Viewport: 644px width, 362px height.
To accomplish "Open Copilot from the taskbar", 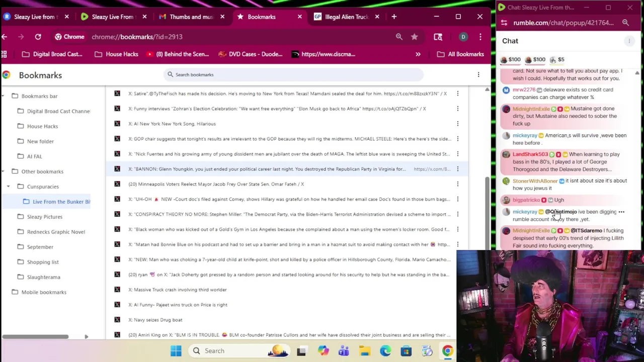I will (323, 351).
